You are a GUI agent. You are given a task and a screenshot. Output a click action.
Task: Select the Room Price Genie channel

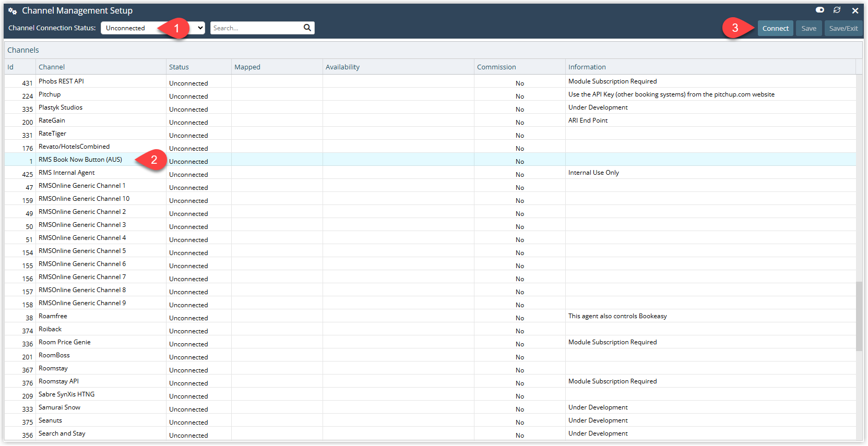tap(65, 342)
